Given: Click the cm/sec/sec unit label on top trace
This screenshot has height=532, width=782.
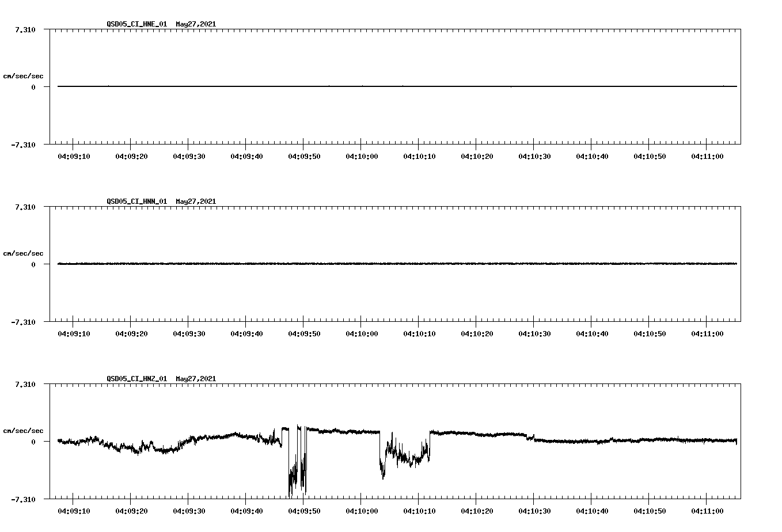Looking at the screenshot, I should coord(24,75).
